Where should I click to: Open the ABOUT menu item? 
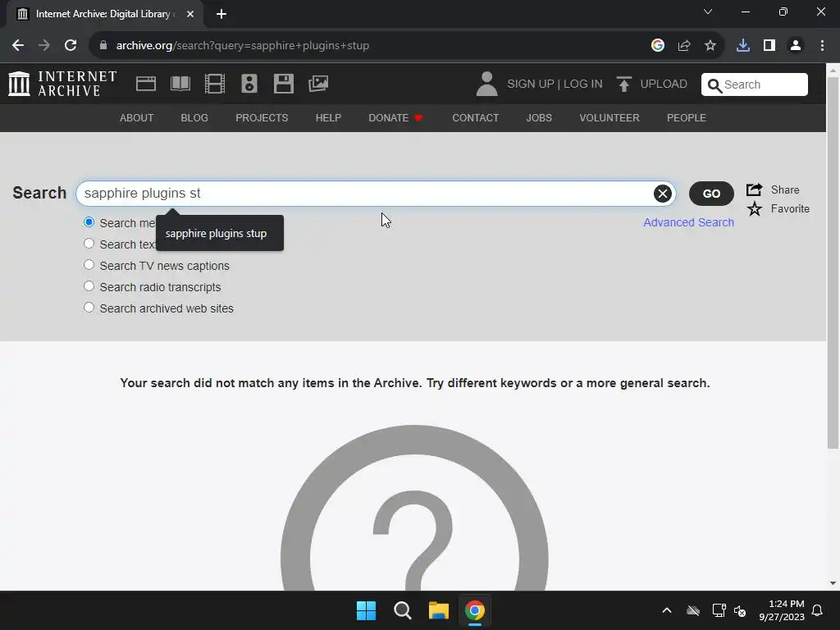tap(137, 118)
